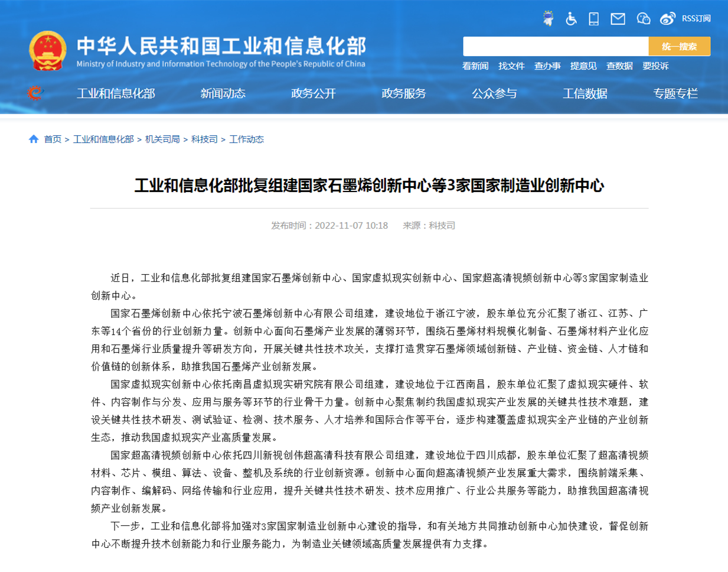Screen dimensions: 728x572
Task: Open the 要投诉 quick link
Action: point(655,66)
